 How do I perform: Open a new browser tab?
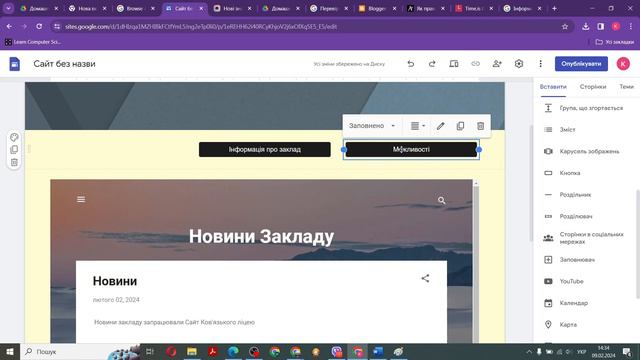pos(554,8)
